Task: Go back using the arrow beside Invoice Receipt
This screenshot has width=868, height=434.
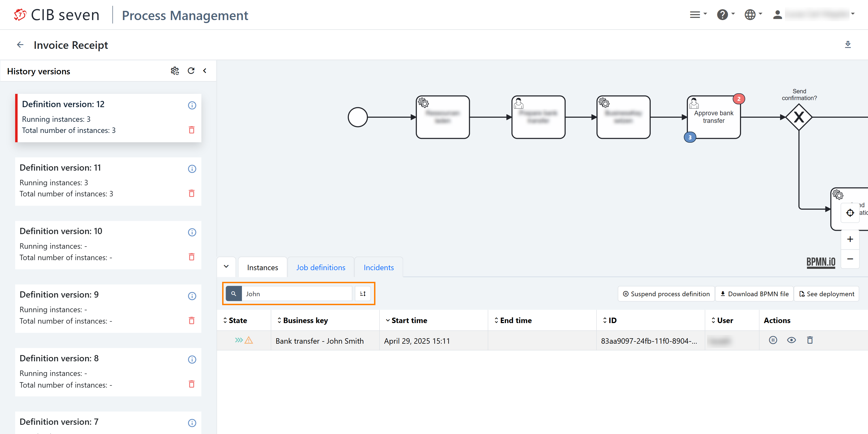Action: click(x=20, y=44)
